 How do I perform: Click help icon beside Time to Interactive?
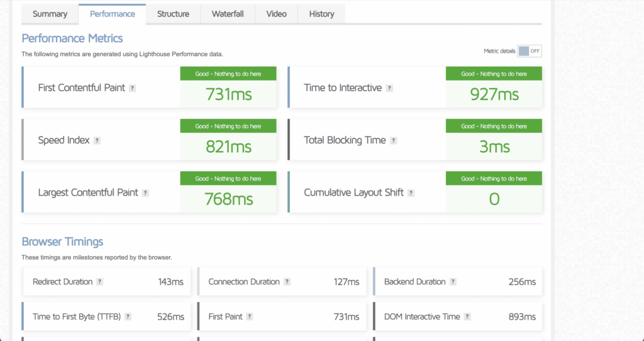coord(390,89)
